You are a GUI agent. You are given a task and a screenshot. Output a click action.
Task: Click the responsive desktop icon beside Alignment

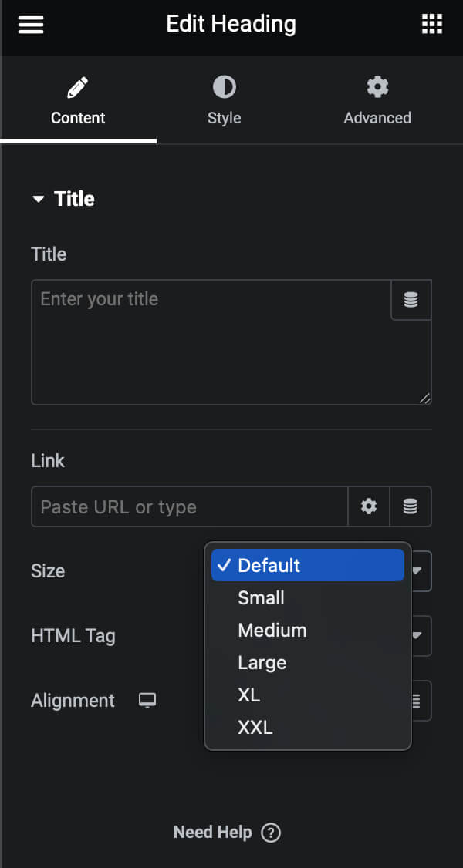click(x=147, y=700)
